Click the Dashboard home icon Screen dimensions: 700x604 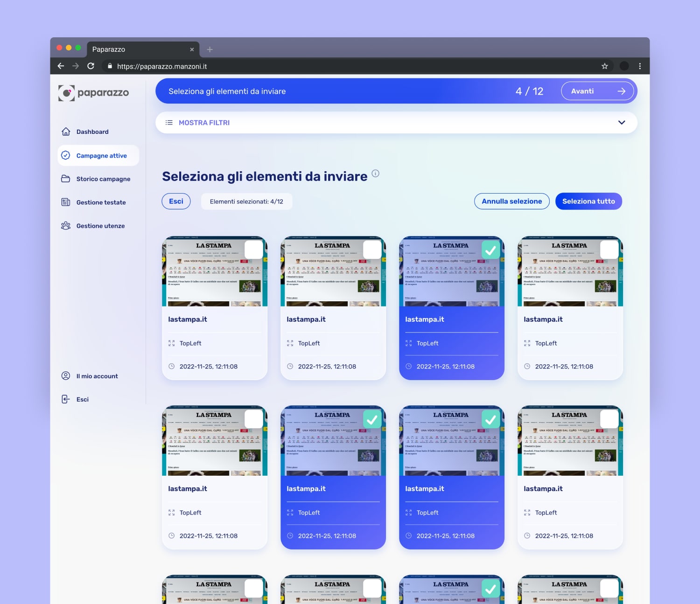pyautogui.click(x=66, y=132)
